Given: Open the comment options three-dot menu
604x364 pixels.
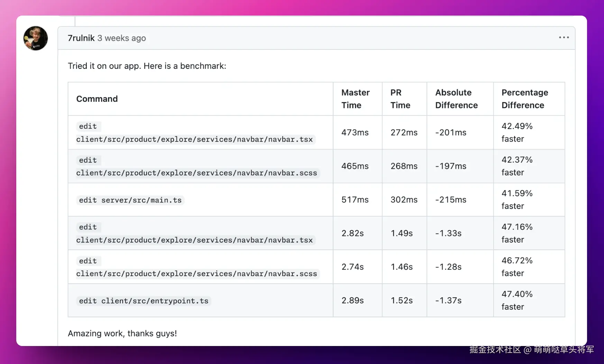Looking at the screenshot, I should (564, 37).
